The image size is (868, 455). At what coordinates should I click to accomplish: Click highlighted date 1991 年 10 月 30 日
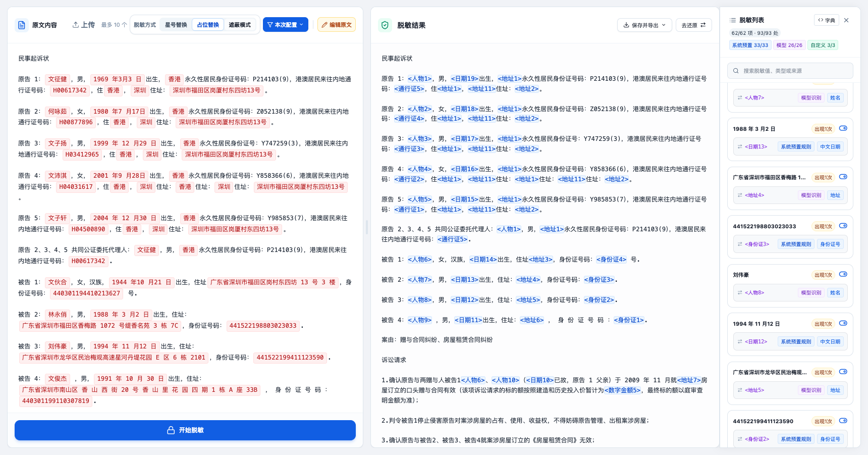pos(130,379)
